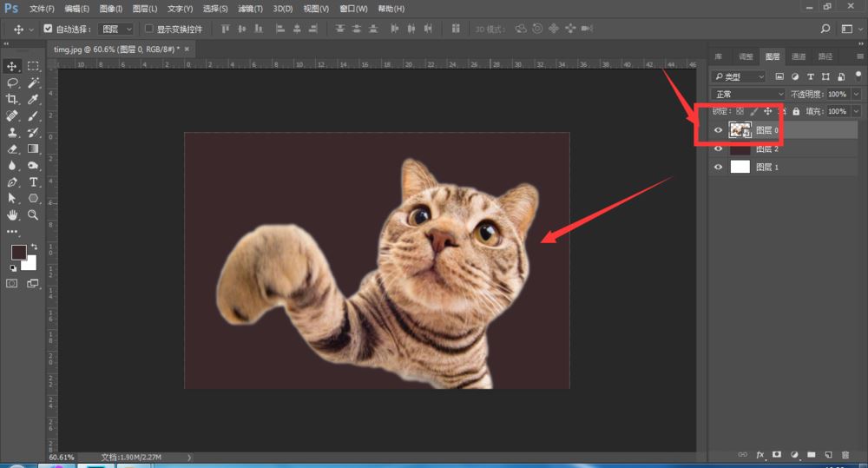Viewport: 868px width, 468px height.
Task: Open the 文件(F) menu
Action: (42, 9)
